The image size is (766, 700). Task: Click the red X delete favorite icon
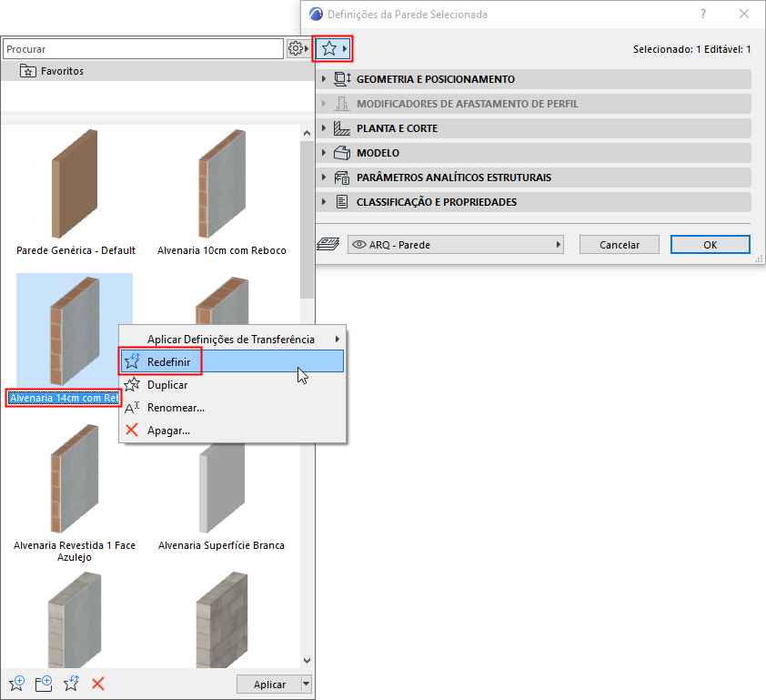[98, 683]
